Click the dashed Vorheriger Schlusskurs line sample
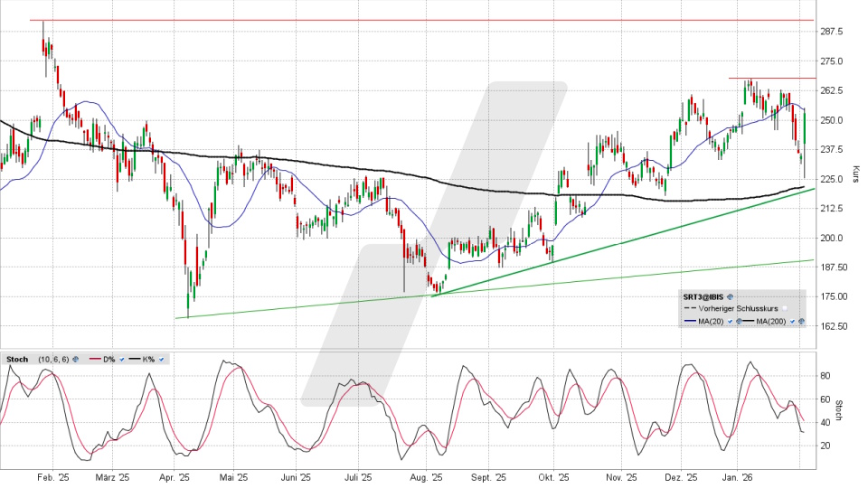 click(690, 308)
